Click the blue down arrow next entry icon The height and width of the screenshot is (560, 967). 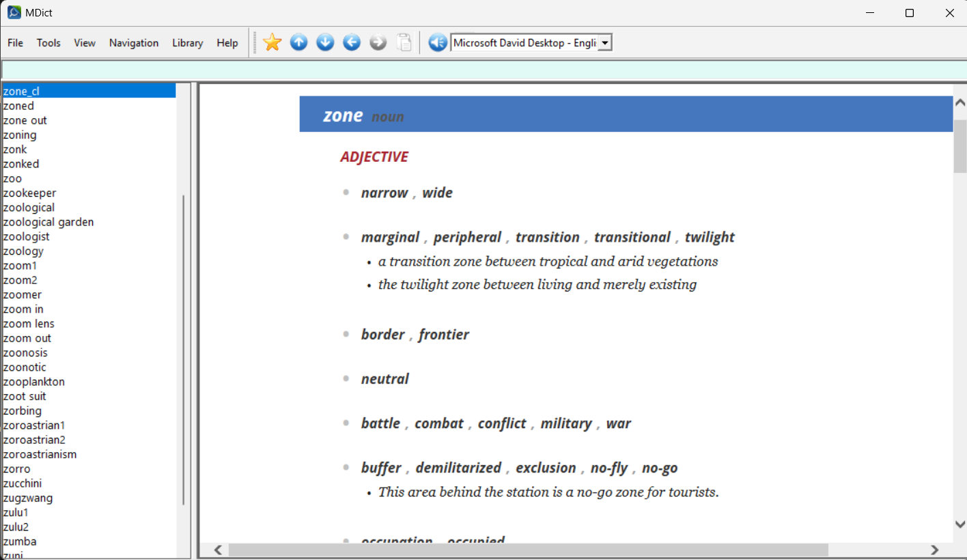pos(325,42)
